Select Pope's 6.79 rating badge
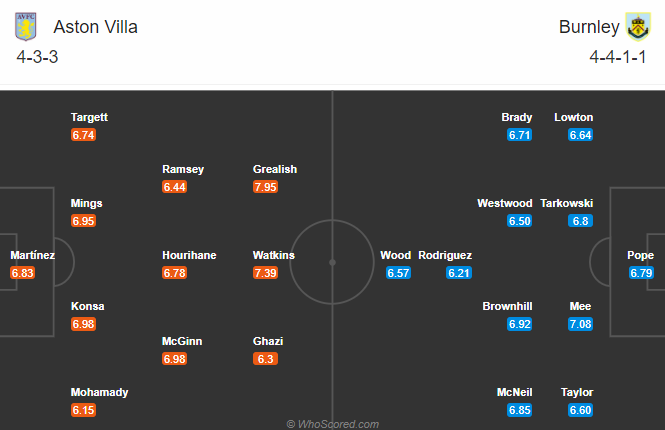Viewport: 665px width, 430px height. pyautogui.click(x=641, y=273)
